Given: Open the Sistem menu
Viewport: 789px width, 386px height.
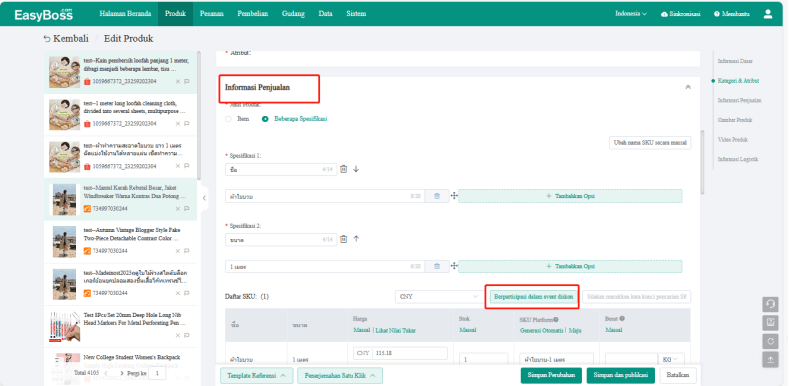Looking at the screenshot, I should [x=356, y=14].
